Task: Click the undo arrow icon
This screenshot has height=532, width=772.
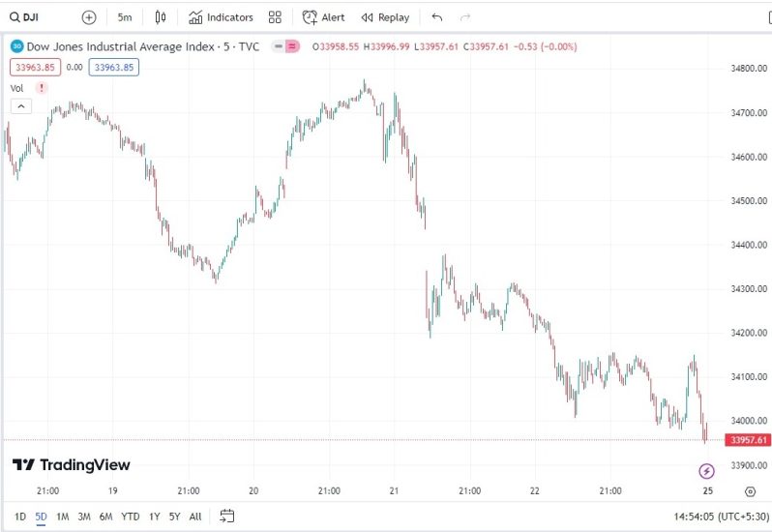Action: pyautogui.click(x=437, y=16)
